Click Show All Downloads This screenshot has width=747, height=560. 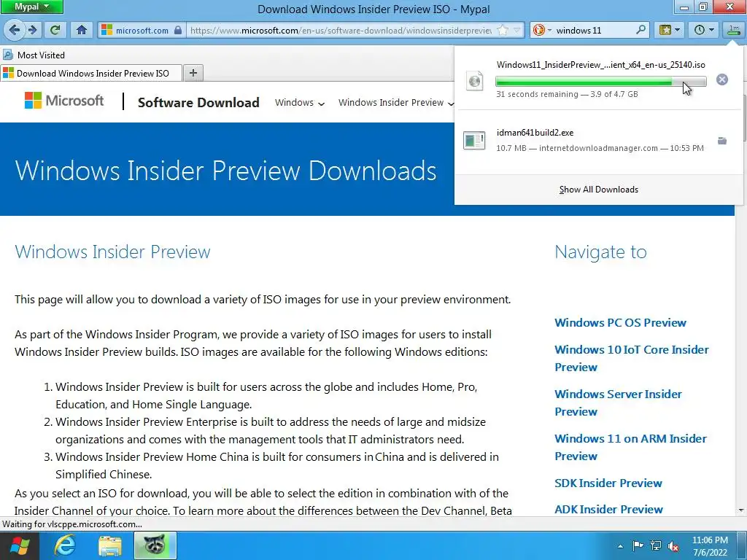pos(598,190)
